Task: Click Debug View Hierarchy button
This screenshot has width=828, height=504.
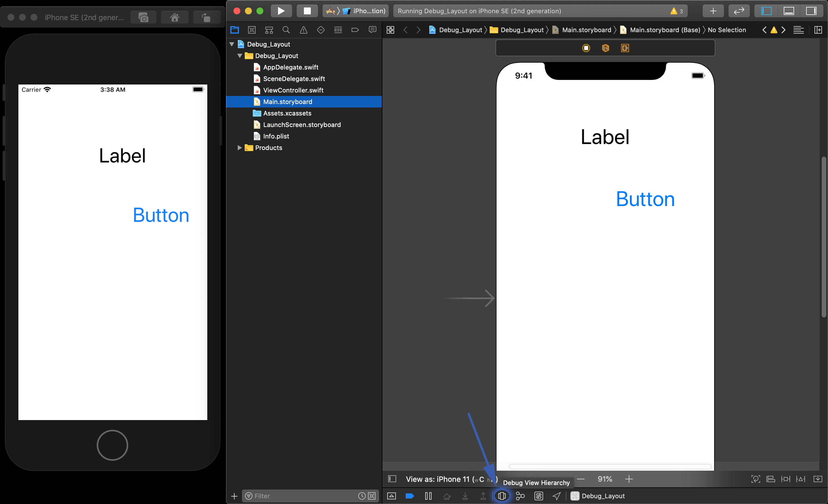Action: click(502, 496)
